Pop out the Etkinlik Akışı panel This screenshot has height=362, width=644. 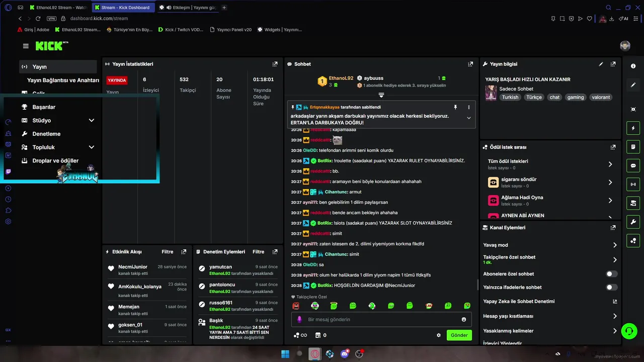point(184,252)
